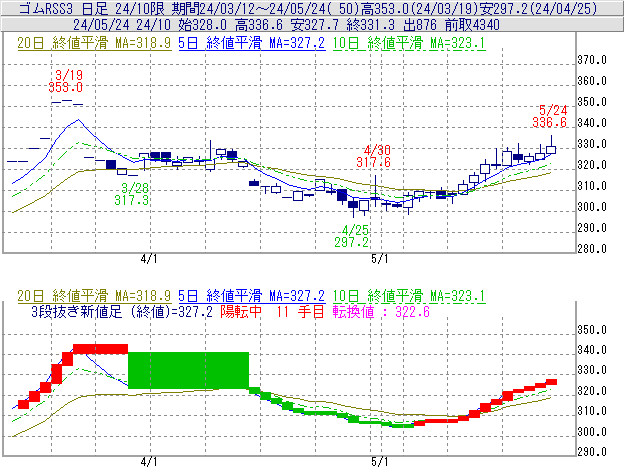Viewport: 624px width, 475px height.
Task: Click the magenta 転換値 : 322.6 text
Action: (x=381, y=311)
